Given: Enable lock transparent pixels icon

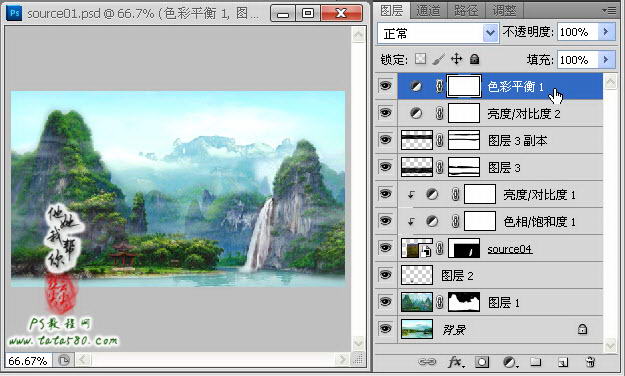Looking at the screenshot, I should (x=420, y=59).
